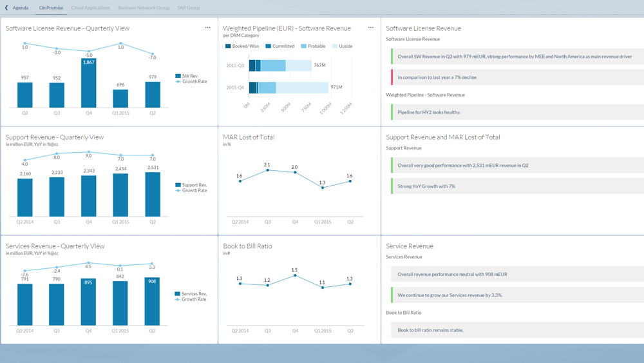The image size is (644, 363).
Task: Toggle Booked/Won legend entry
Action: pyautogui.click(x=242, y=46)
